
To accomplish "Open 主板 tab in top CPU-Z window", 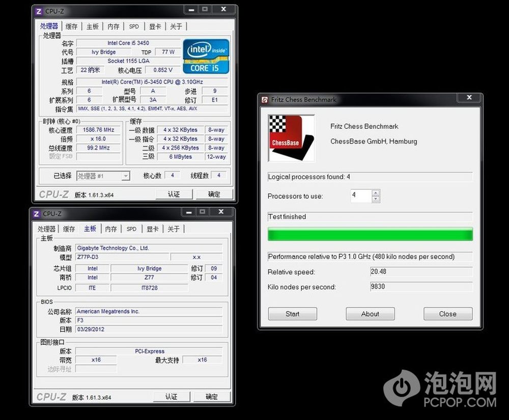I will point(93,26).
